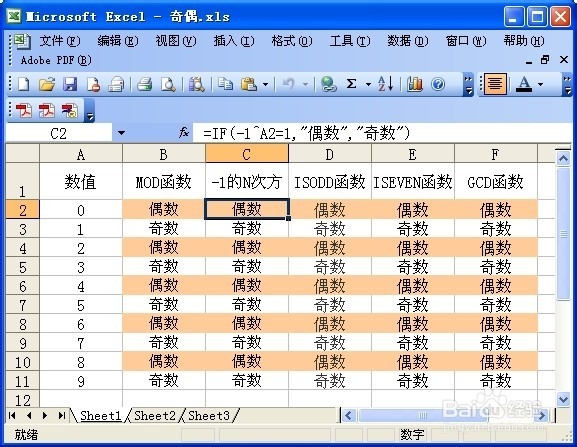
Task: Click the E-mail envelope icon
Action: pyautogui.click(x=116, y=84)
